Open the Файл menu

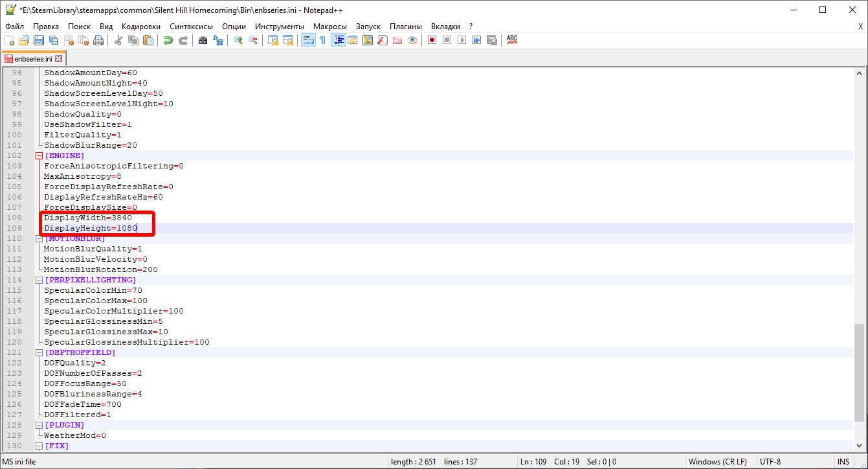(x=14, y=27)
